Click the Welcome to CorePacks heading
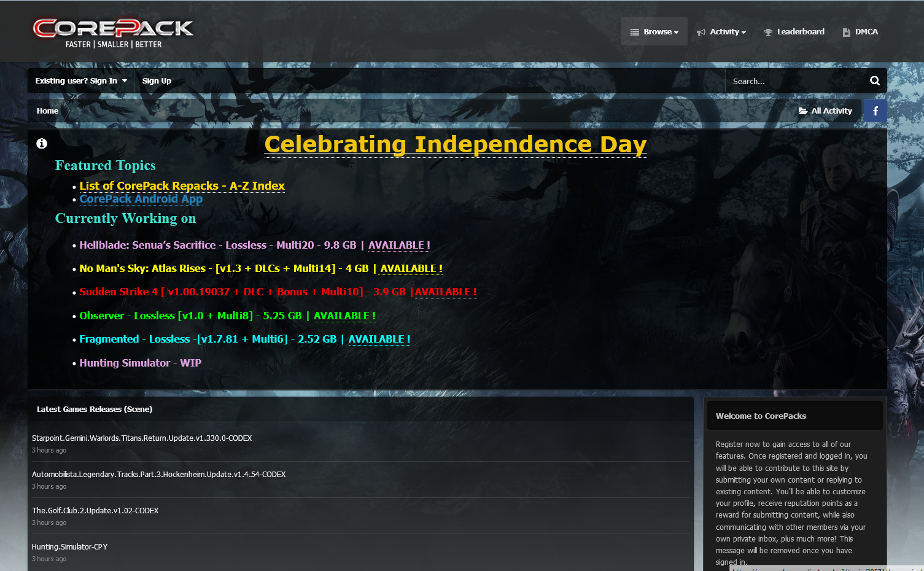This screenshot has height=571, width=924. pyautogui.click(x=761, y=416)
